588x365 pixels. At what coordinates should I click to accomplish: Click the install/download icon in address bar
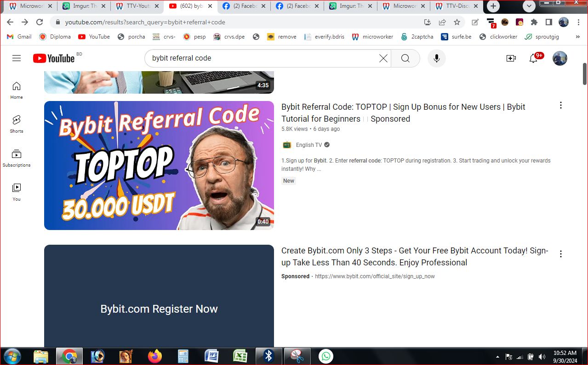pyautogui.click(x=427, y=22)
